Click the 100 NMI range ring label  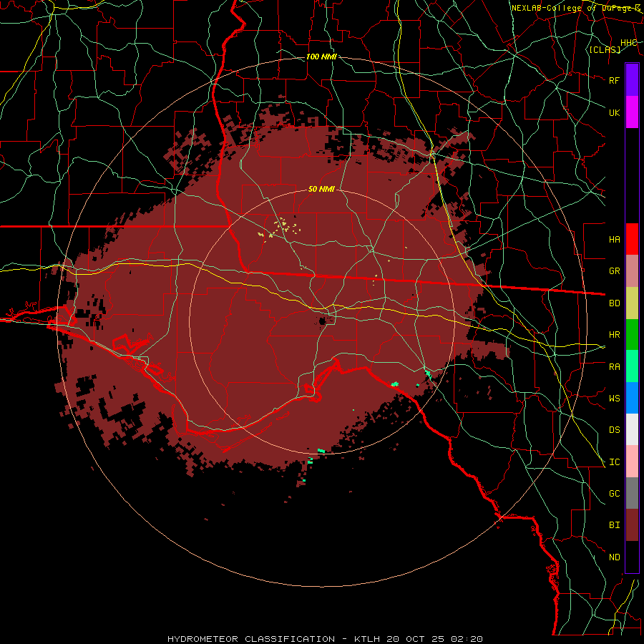(321, 57)
